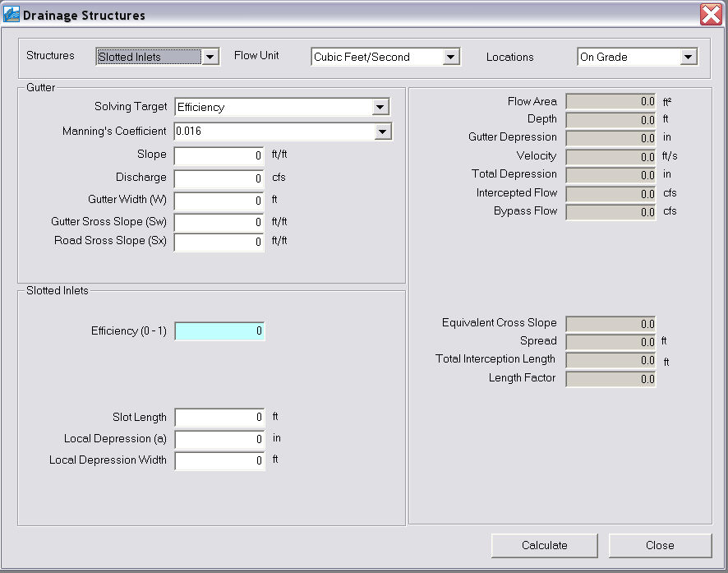Click the 'Structures' label
The image size is (728, 573).
pos(50,55)
